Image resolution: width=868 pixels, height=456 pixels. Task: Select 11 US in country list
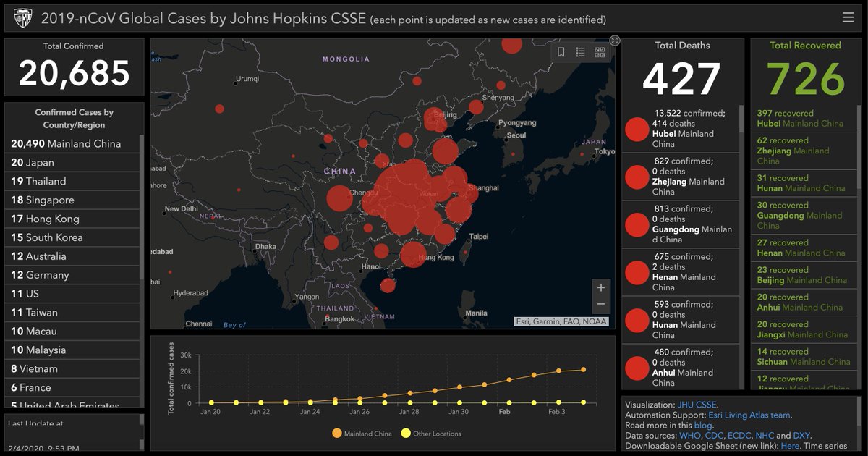[x=72, y=294]
